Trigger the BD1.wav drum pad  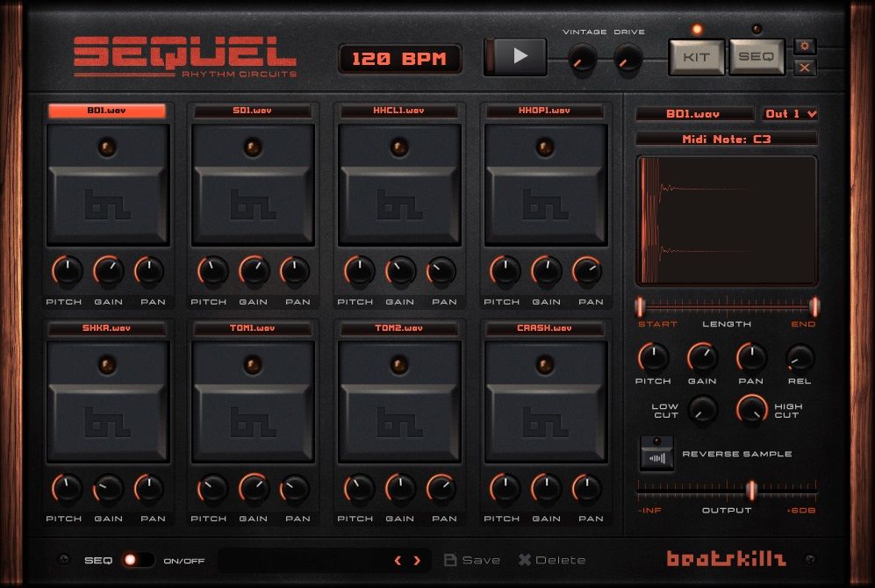pyautogui.click(x=108, y=185)
